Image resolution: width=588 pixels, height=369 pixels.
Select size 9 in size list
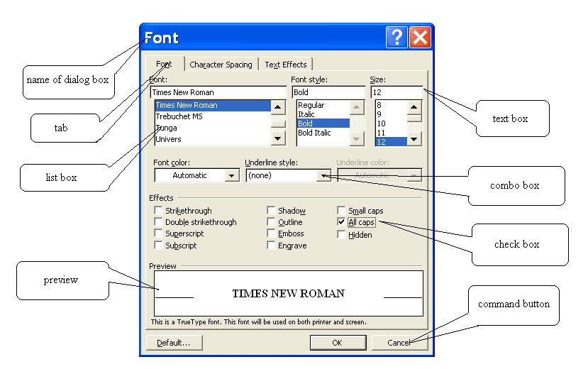[x=391, y=114]
